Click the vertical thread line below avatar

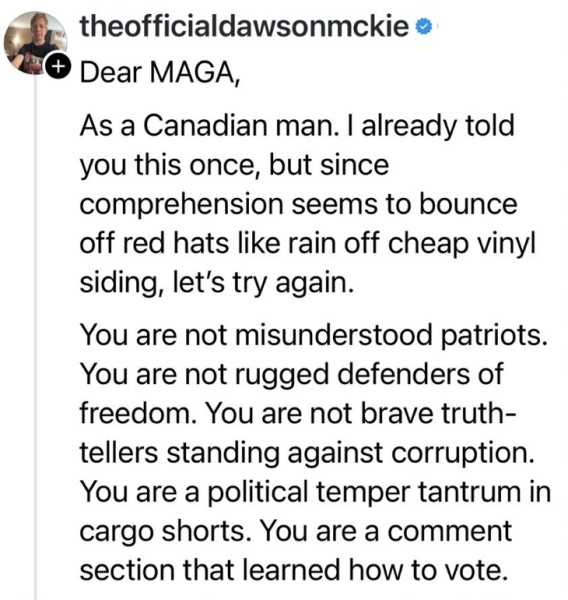[x=36, y=337]
